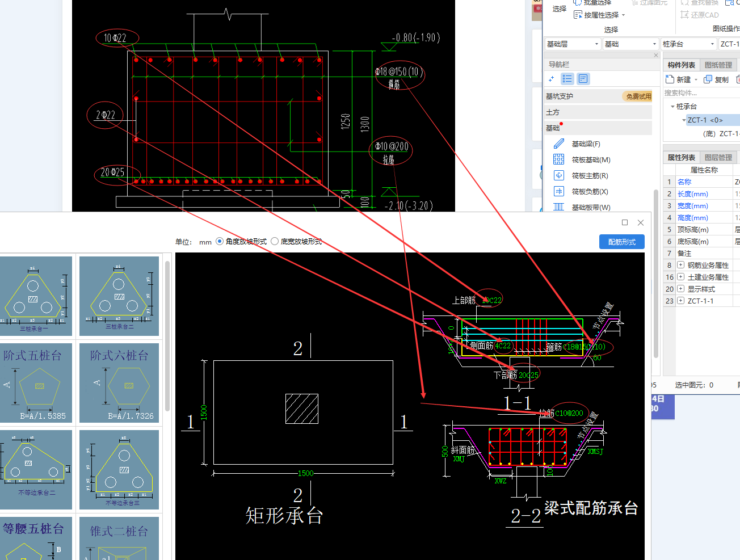740x560 pixels.
Task: Select the 基础板带(W) icon
Action: [x=559, y=207]
